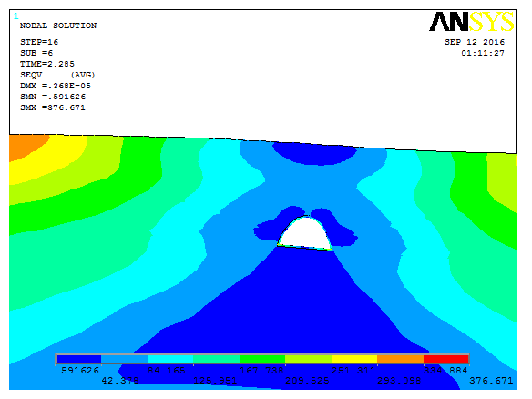Click the TIME=2.285 label

pyautogui.click(x=47, y=64)
